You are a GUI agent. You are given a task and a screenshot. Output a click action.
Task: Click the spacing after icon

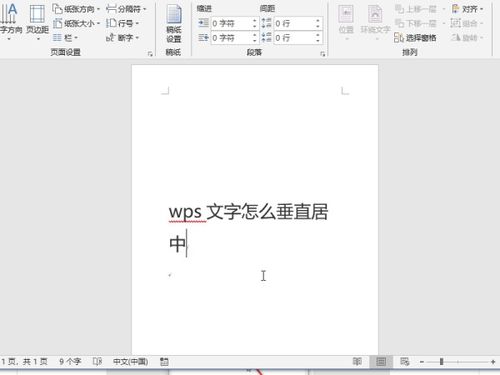(x=266, y=38)
